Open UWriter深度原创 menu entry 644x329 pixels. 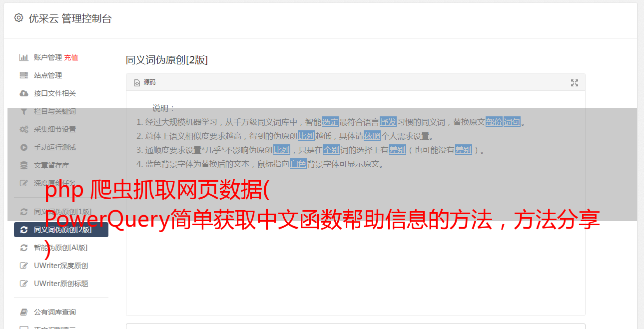pyautogui.click(x=61, y=266)
